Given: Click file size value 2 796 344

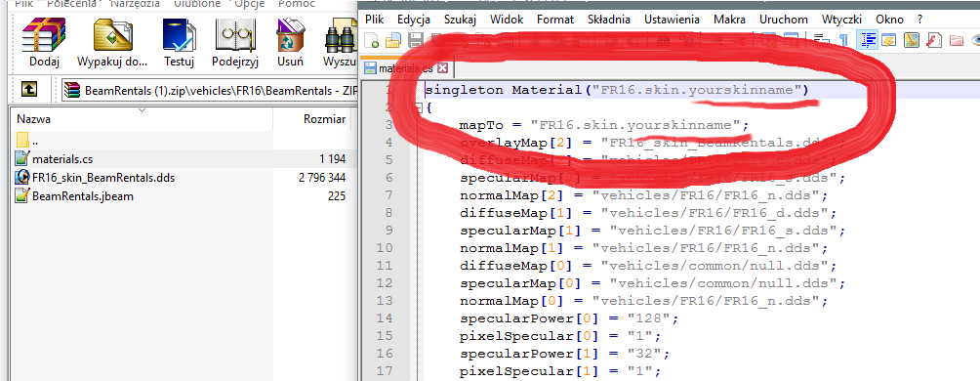Looking at the screenshot, I should (322, 178).
